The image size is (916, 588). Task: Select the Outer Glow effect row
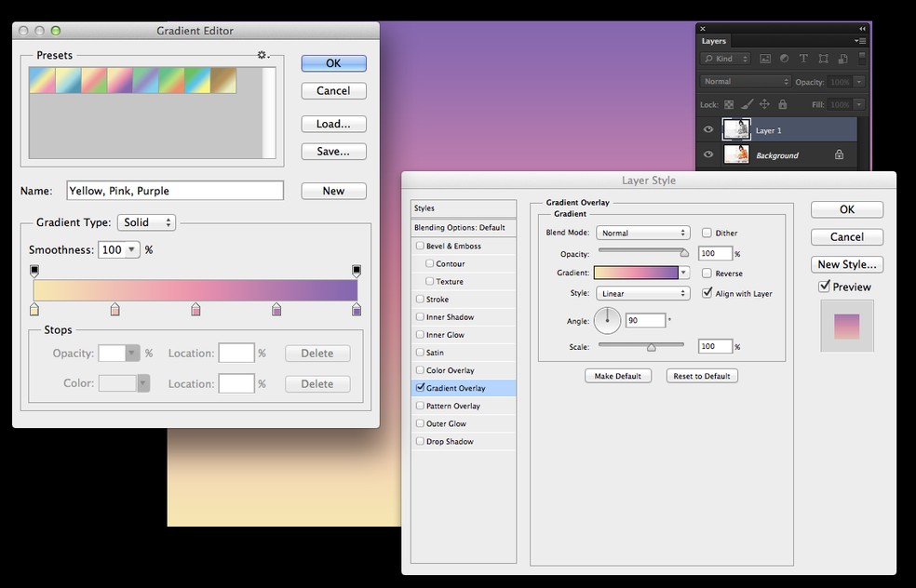(x=464, y=423)
